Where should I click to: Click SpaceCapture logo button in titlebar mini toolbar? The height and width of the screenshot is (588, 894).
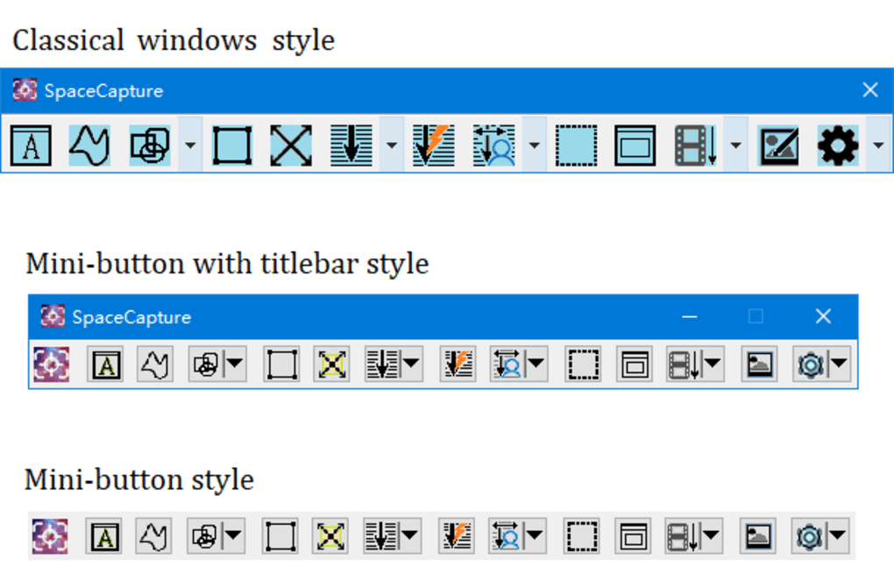tap(51, 364)
